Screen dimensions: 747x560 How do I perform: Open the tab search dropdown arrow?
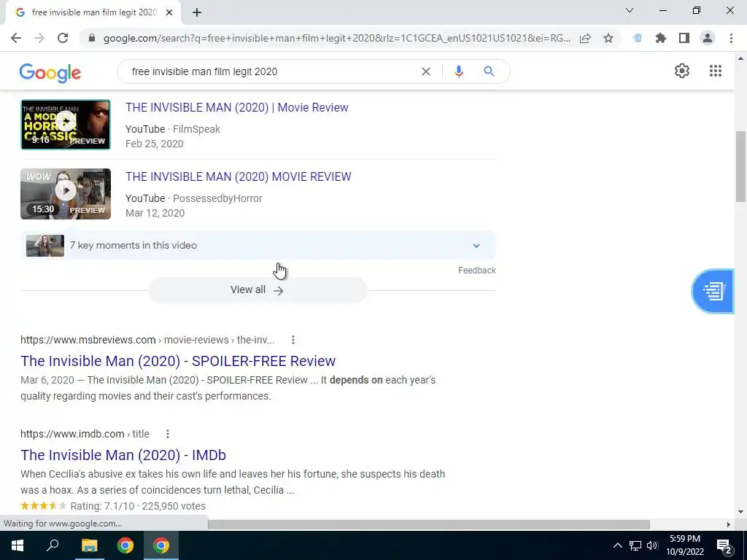click(630, 10)
